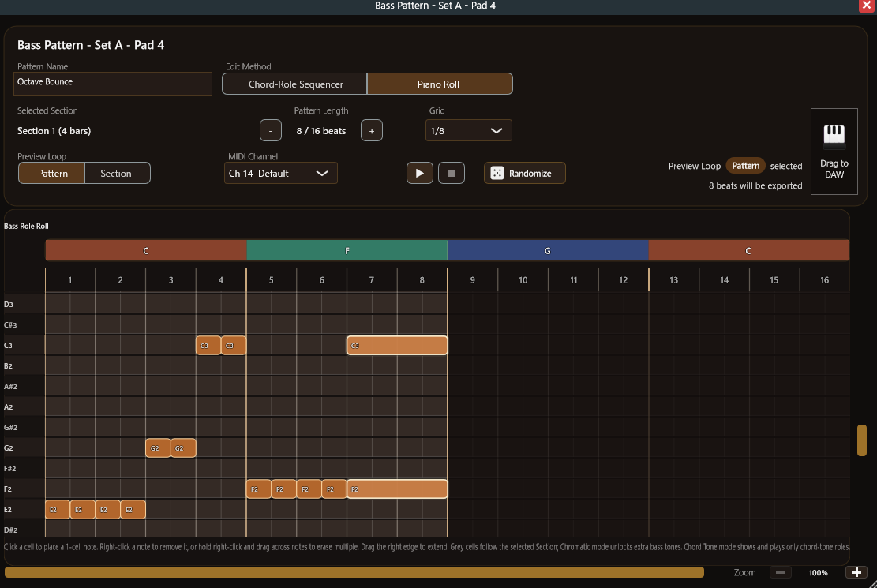Set preview loop to Pattern
Image resolution: width=877 pixels, height=588 pixels.
click(x=51, y=174)
